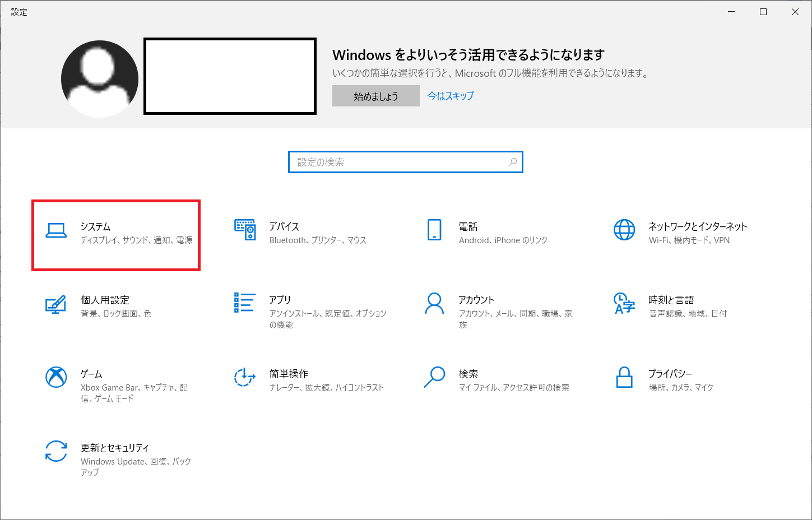Focus the 設定の検索 input field
This screenshot has width=812, height=520.
[406, 162]
